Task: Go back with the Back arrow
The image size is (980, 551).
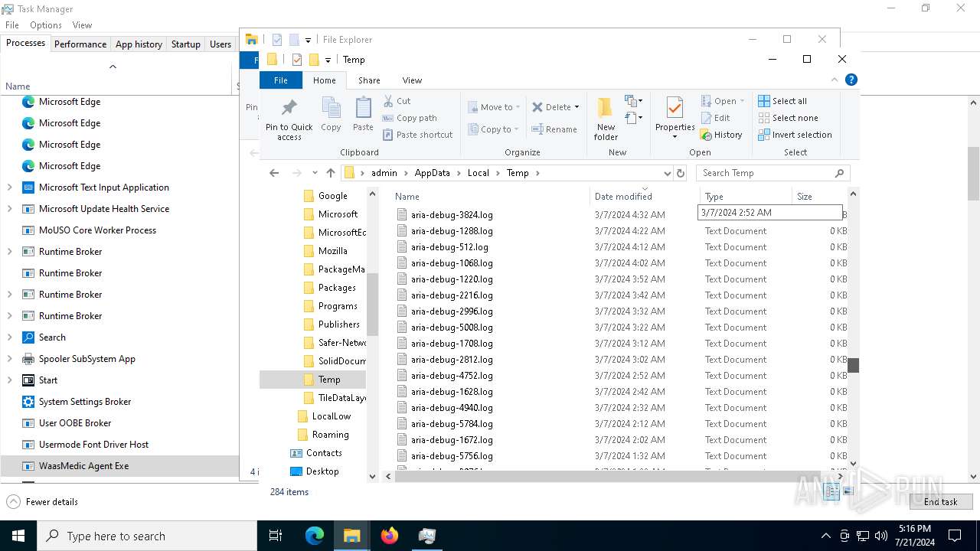Action: [274, 173]
